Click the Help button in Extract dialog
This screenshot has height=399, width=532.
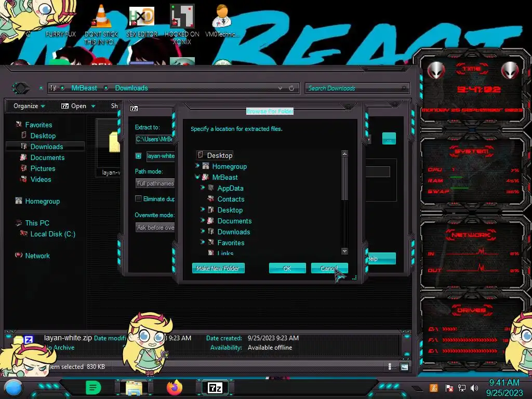pyautogui.click(x=382, y=259)
